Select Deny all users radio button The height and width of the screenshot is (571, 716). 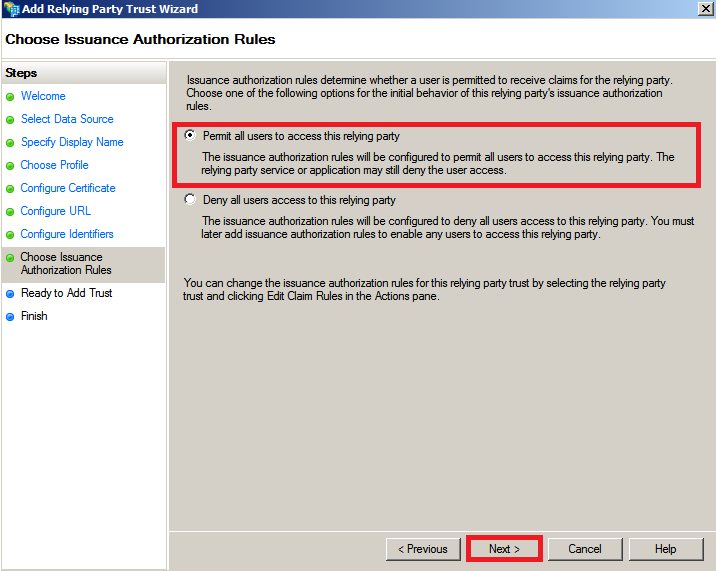[190, 199]
